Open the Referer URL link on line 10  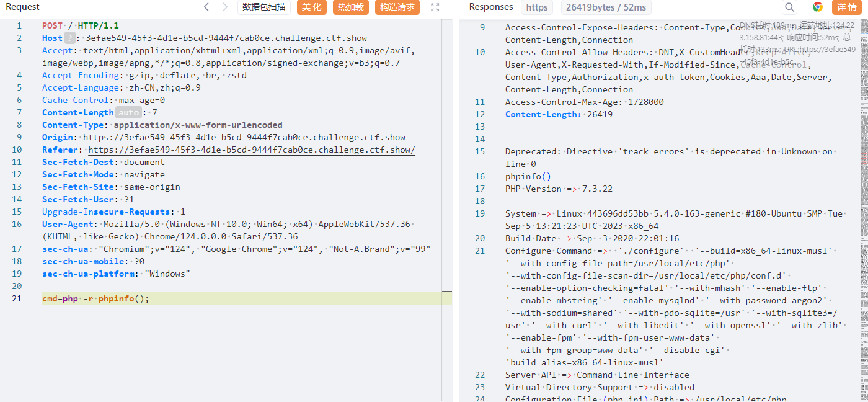click(252, 150)
